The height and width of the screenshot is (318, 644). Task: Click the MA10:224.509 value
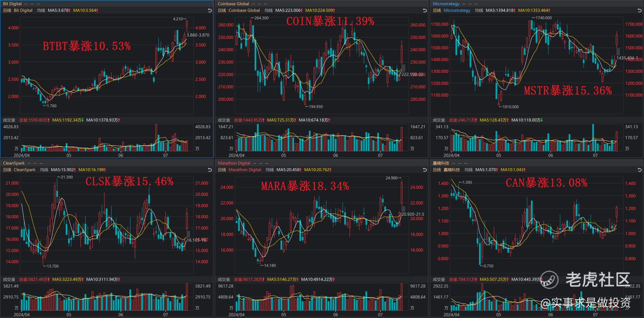(320, 10)
